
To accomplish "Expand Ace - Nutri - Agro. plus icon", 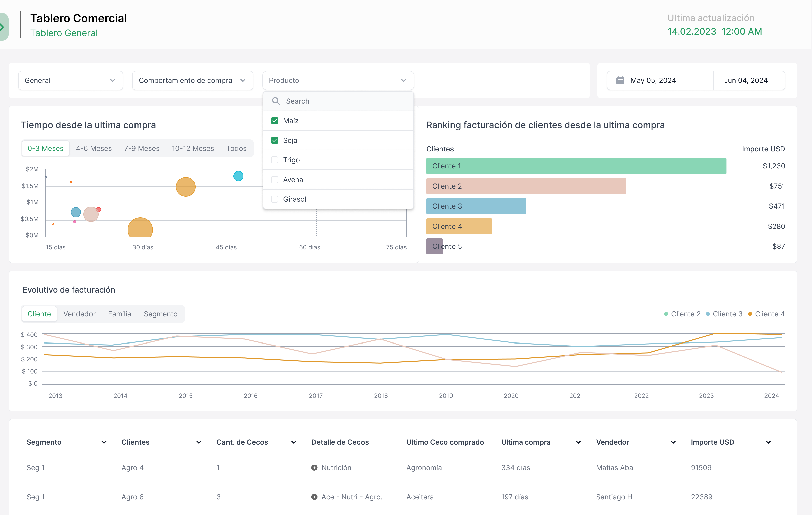I will click(x=314, y=497).
